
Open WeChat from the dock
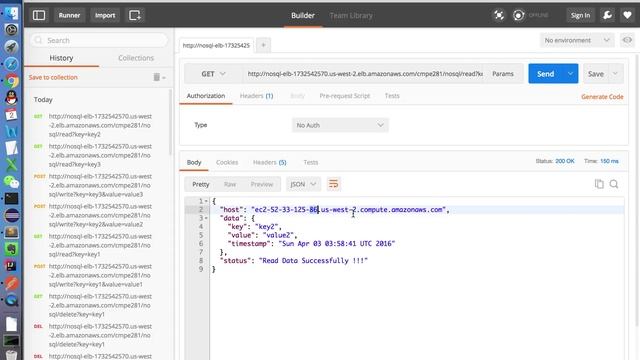point(11,182)
